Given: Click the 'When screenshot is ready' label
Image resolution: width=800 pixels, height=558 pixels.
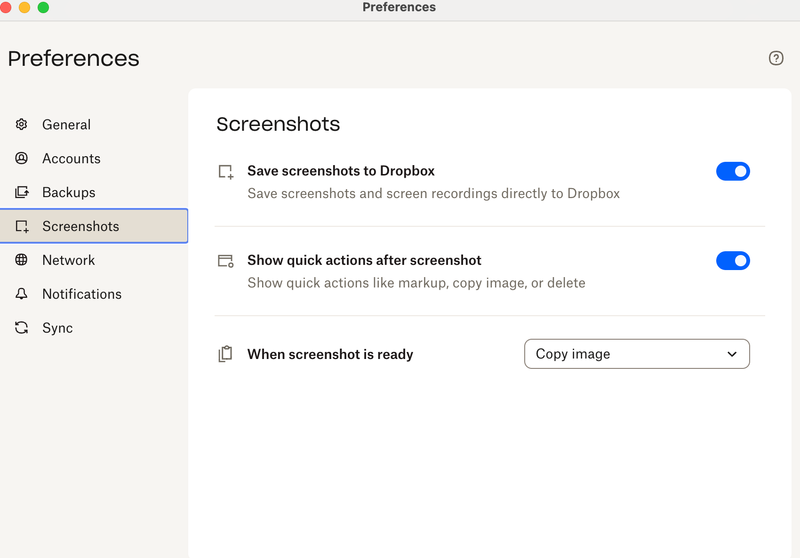Looking at the screenshot, I should tap(330, 354).
